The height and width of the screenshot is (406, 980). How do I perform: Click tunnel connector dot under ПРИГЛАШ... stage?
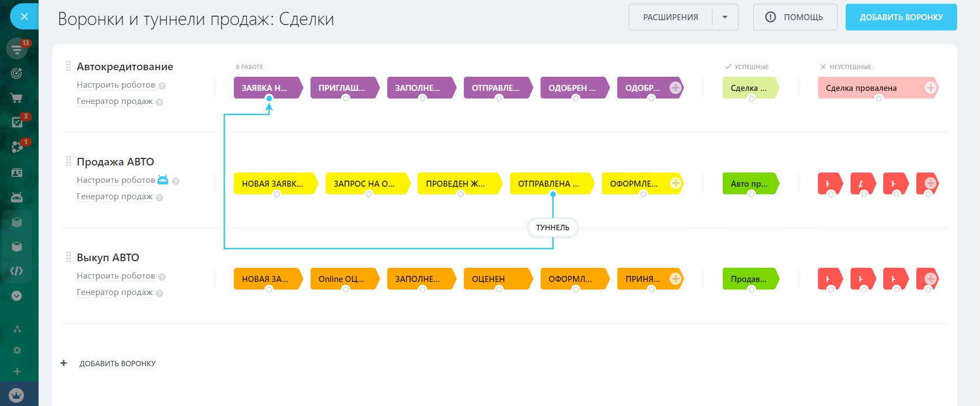click(346, 99)
